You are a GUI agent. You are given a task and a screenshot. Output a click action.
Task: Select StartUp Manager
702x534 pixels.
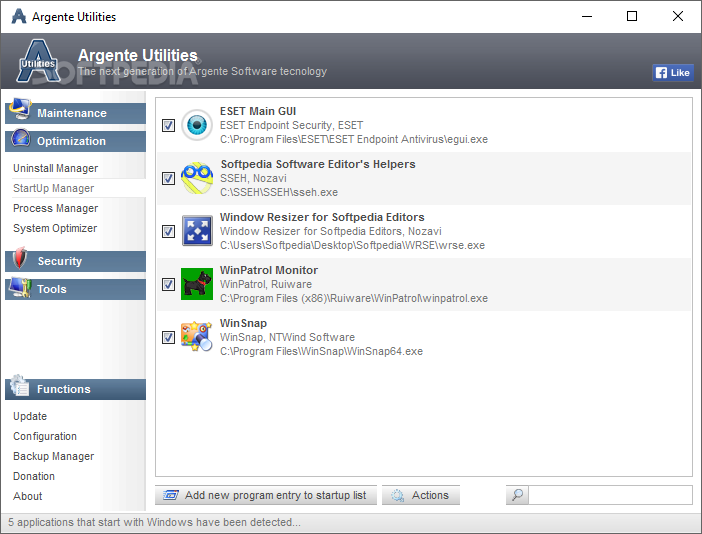pyautogui.click(x=53, y=188)
